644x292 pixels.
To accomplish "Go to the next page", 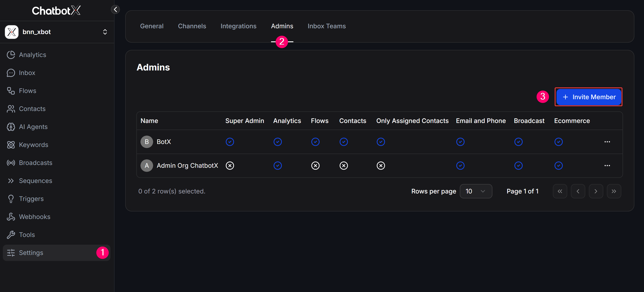I will pos(596,191).
